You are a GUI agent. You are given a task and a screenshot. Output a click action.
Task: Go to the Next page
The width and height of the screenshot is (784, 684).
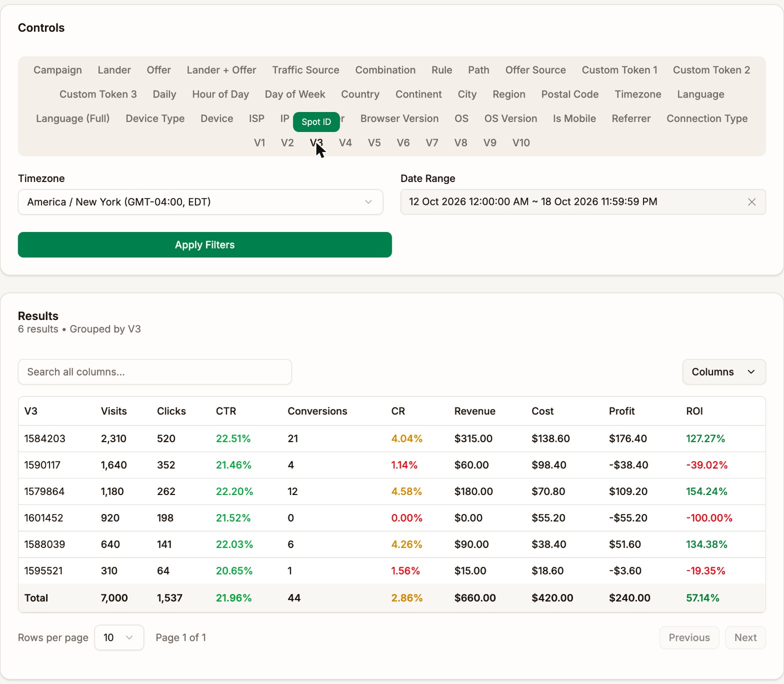[x=746, y=637]
